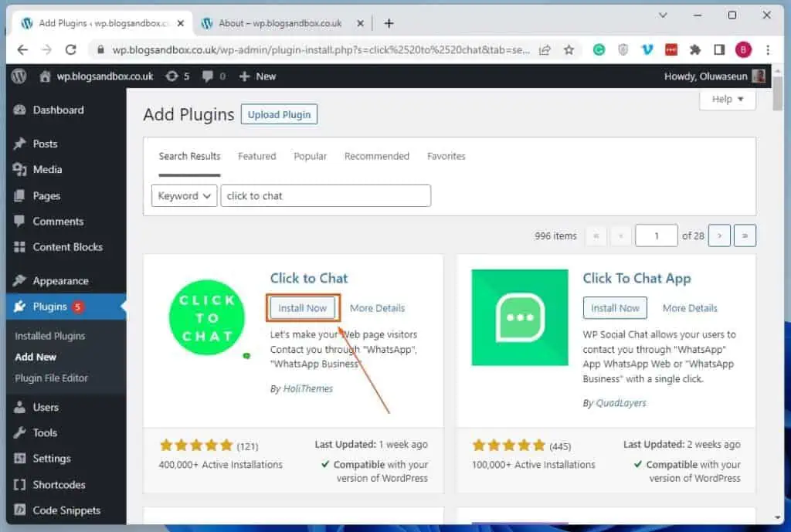791x532 pixels.
Task: Click the WordPress logo in admin bar
Action: click(19, 76)
